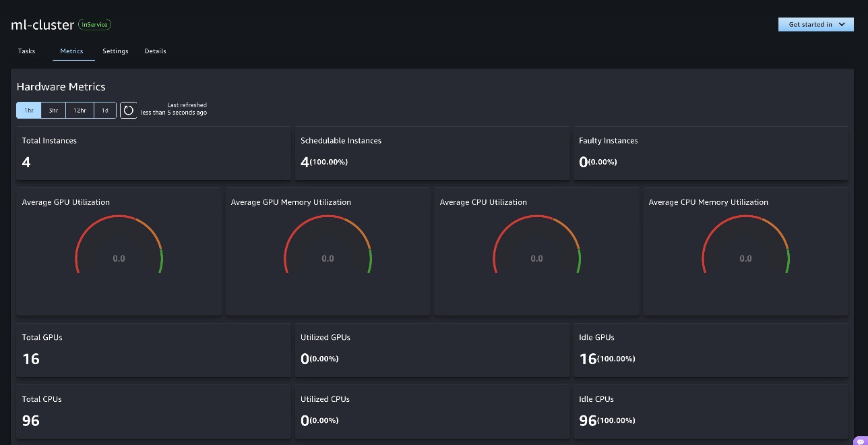This screenshot has height=445, width=868.
Task: Click the Utilized GPUs label
Action: pos(325,338)
